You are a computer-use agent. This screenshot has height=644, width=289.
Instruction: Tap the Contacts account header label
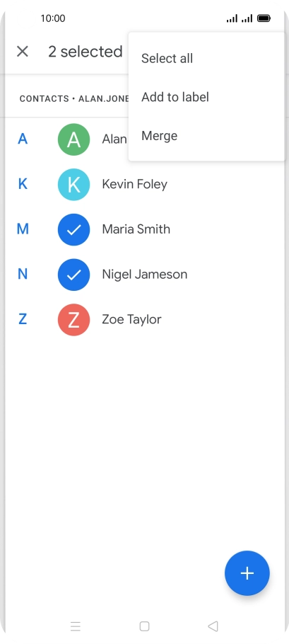pyautogui.click(x=74, y=98)
